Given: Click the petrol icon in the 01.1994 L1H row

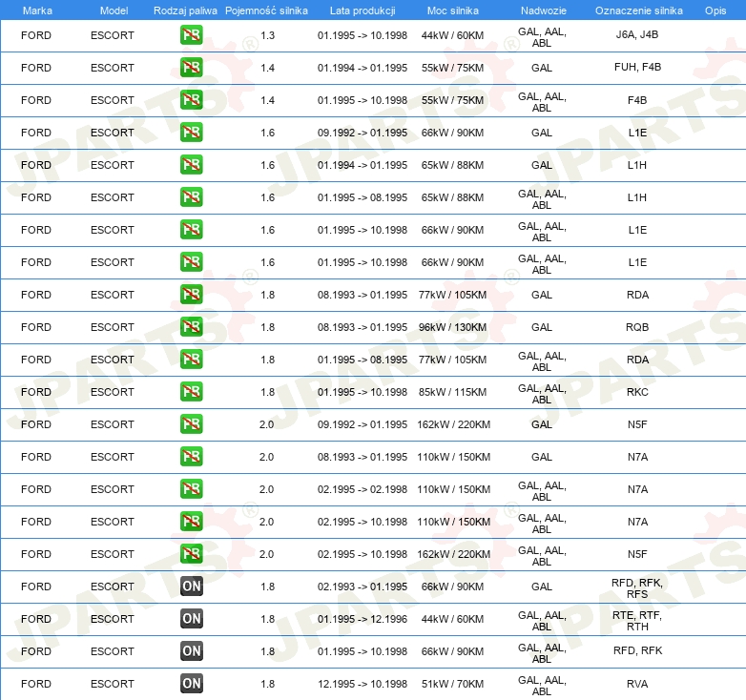Looking at the screenshot, I should click(x=191, y=165).
